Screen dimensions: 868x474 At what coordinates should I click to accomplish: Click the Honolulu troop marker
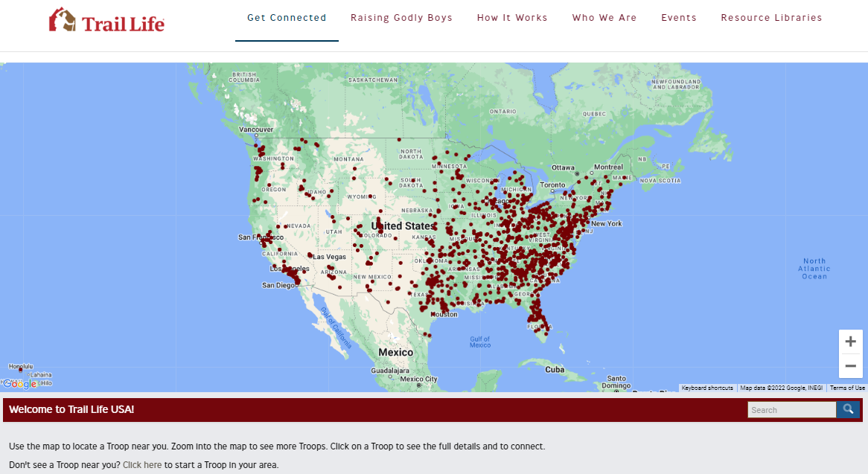click(x=21, y=370)
